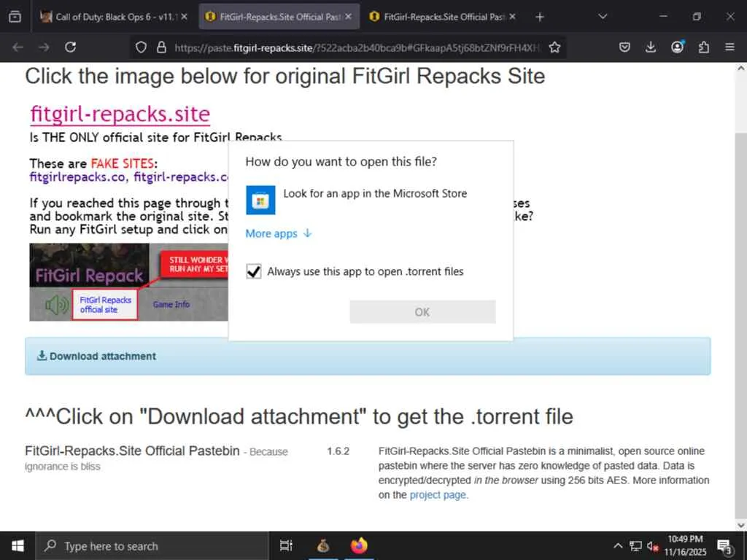Open Firefox account menu

pyautogui.click(x=678, y=47)
